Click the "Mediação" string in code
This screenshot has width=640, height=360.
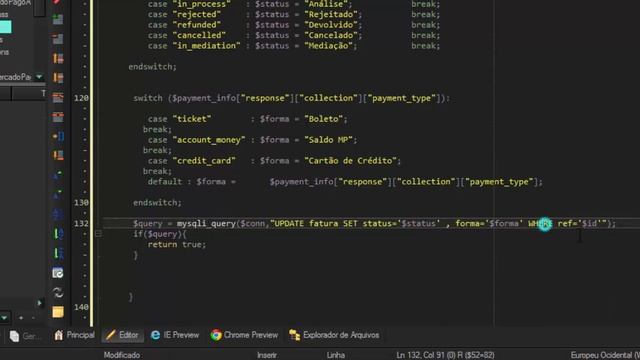click(x=328, y=46)
